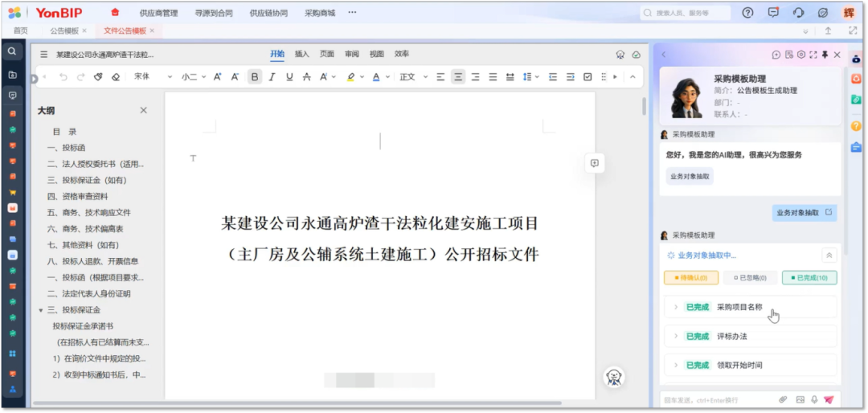Switch to the 审阅 ribbon tab

351,55
